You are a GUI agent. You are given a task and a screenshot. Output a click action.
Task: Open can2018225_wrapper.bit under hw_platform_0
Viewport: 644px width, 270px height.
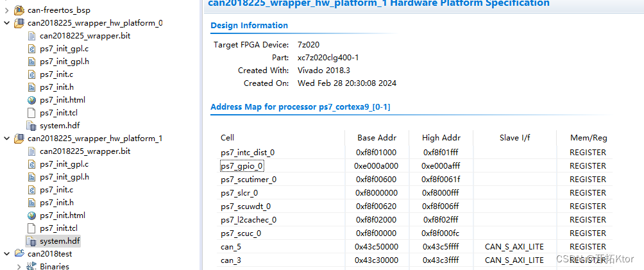pyautogui.click(x=85, y=36)
